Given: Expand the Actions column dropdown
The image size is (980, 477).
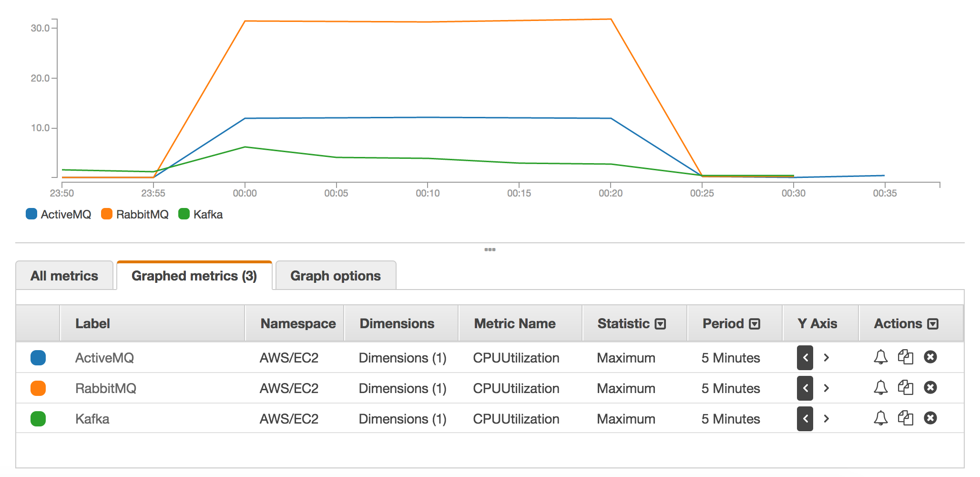Looking at the screenshot, I should click(933, 324).
